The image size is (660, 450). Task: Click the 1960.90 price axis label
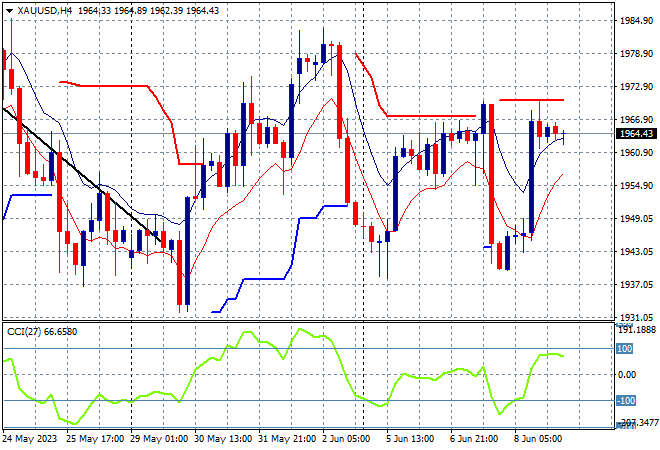point(636,152)
